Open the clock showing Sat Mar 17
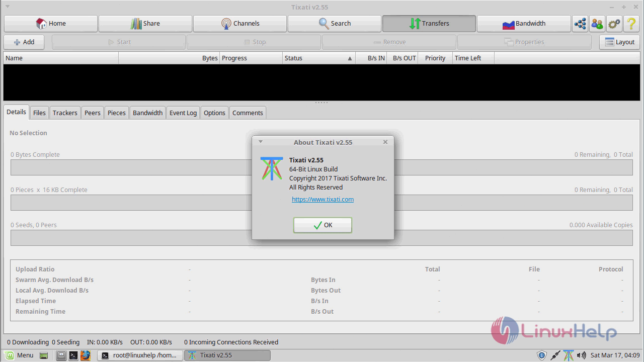This screenshot has width=644, height=362. click(615, 355)
